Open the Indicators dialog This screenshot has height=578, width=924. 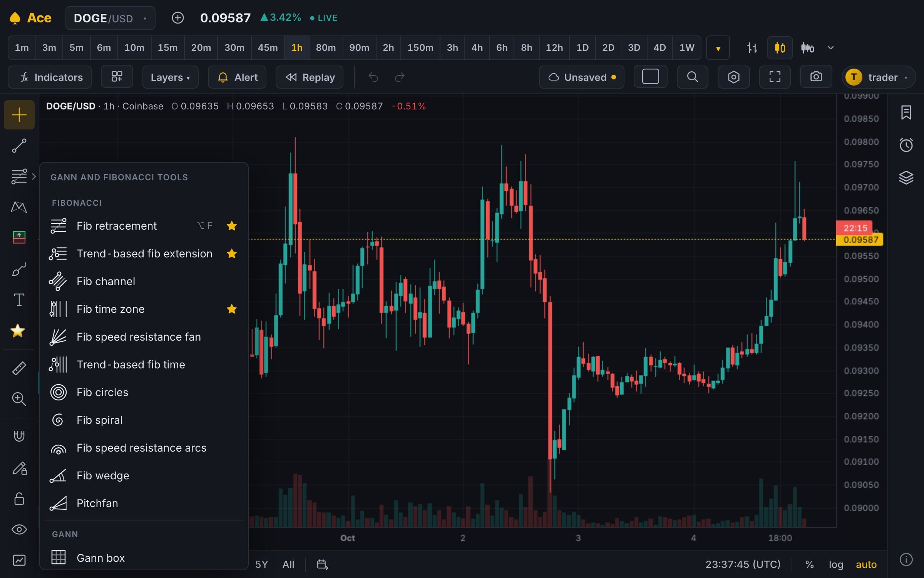[x=50, y=77]
